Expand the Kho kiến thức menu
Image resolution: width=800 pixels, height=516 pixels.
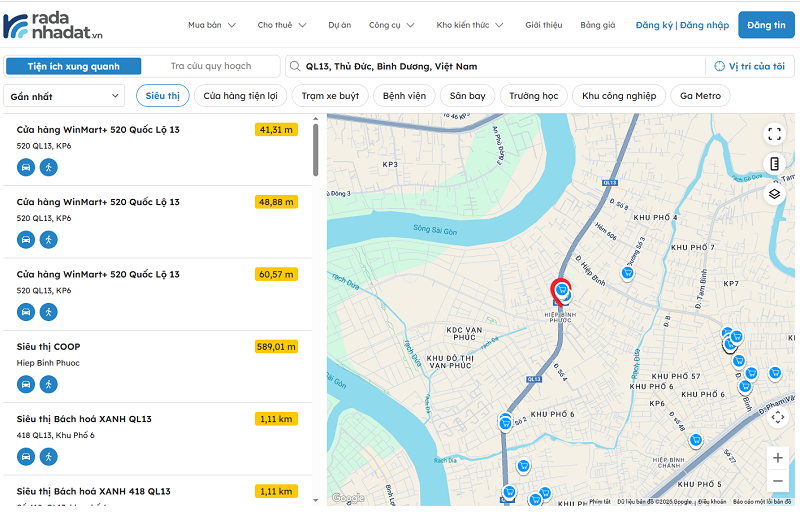[x=469, y=25]
